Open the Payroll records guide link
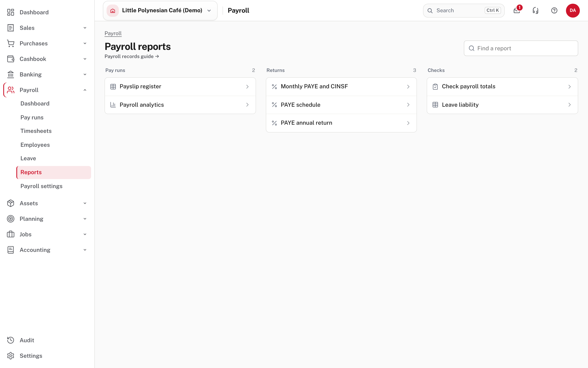Screen dimensions: 588x368 coord(132,56)
